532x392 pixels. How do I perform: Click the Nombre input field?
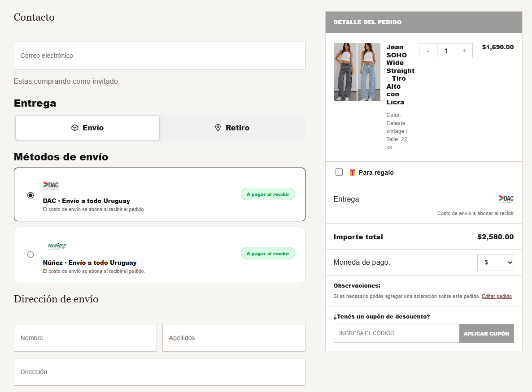[86, 338]
